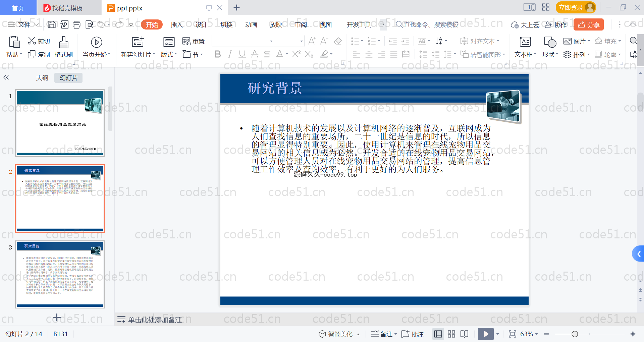Adjust the zoom slider handle
The height and width of the screenshot is (342, 644).
tap(575, 334)
